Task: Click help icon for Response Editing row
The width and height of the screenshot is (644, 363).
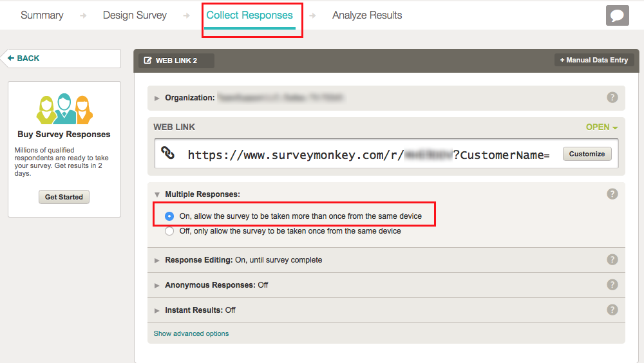Action: click(x=612, y=260)
